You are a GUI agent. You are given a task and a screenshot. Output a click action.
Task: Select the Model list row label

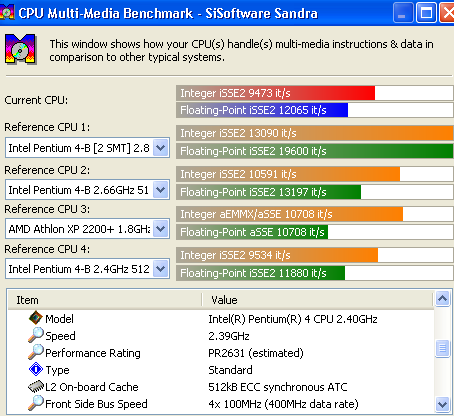(x=59, y=319)
